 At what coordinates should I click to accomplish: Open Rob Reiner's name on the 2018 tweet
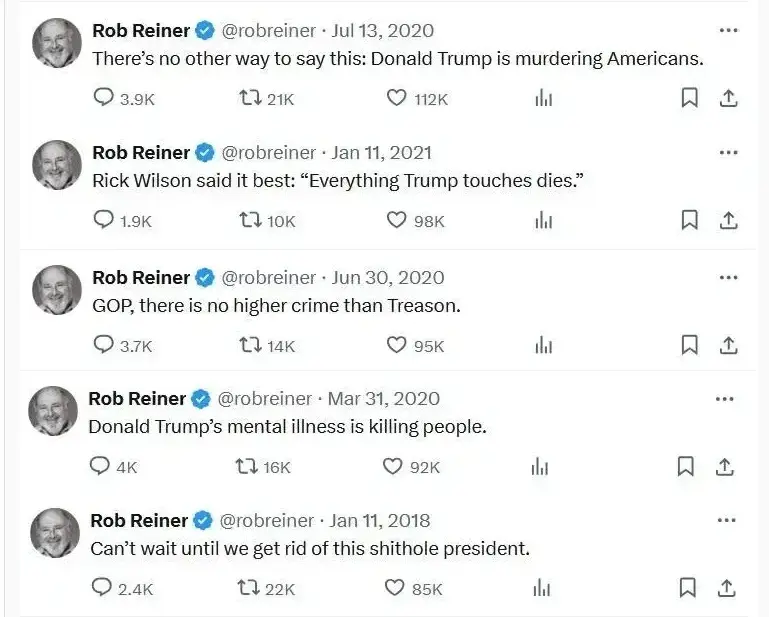139,521
